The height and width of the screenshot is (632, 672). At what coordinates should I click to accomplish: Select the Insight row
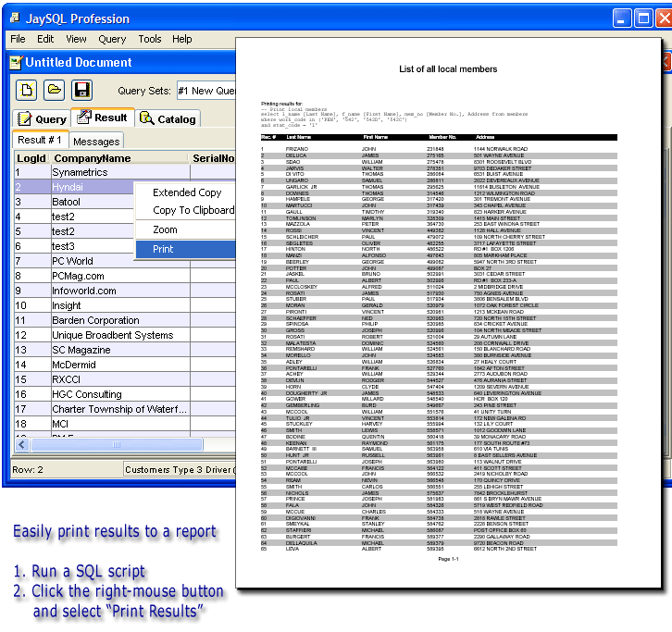coord(125,305)
